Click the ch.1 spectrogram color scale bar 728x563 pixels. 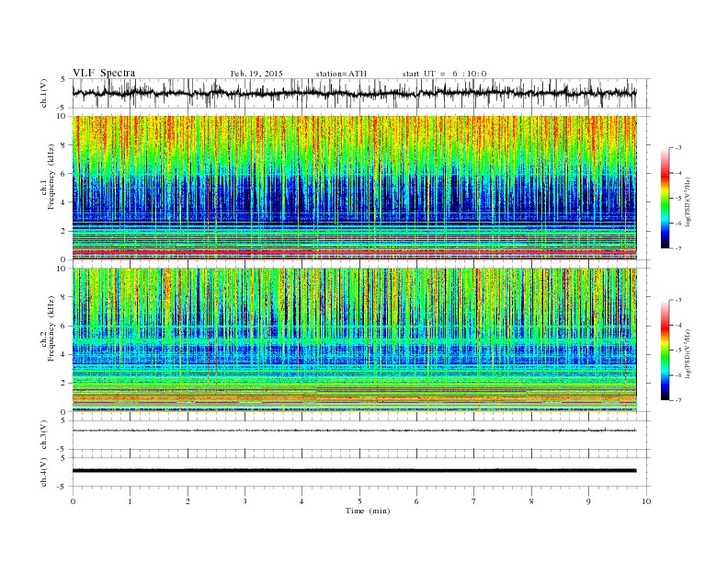tap(665, 198)
